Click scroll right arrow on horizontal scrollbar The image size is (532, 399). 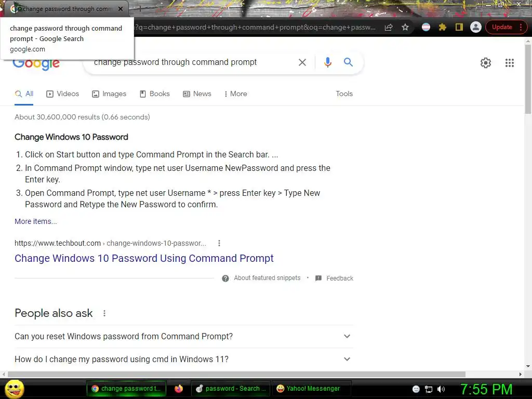coord(521,374)
